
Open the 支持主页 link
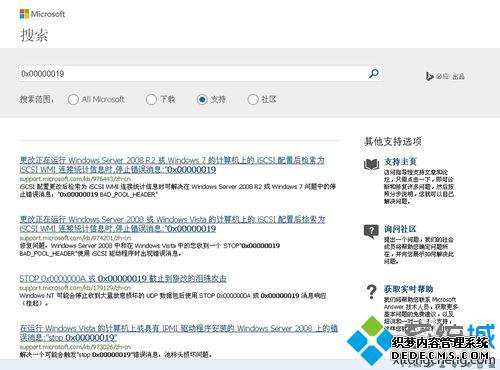(x=400, y=162)
